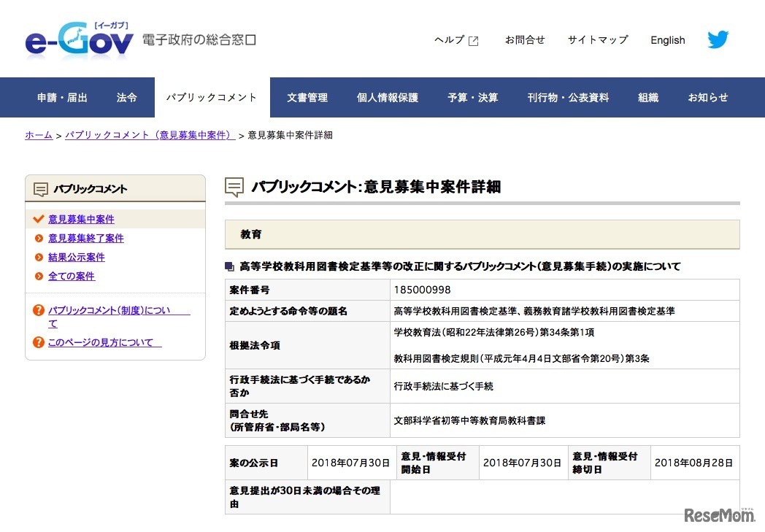Open the 法令 menu

click(127, 98)
